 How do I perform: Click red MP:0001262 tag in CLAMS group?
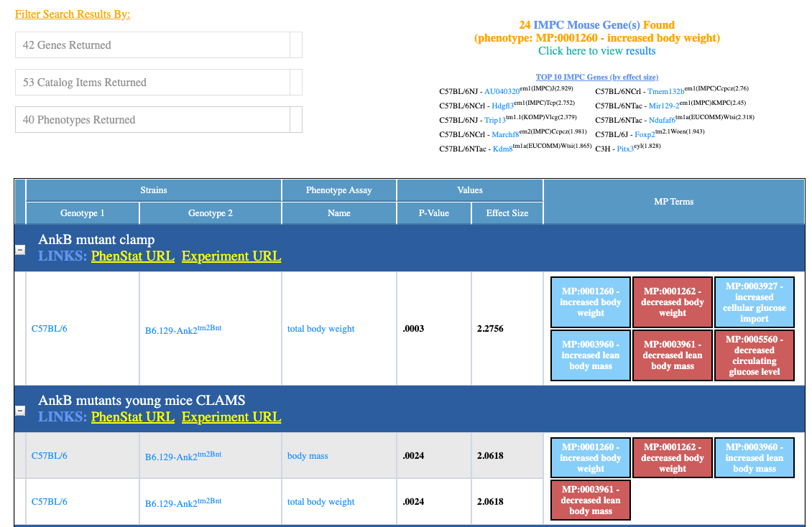pyautogui.click(x=672, y=457)
